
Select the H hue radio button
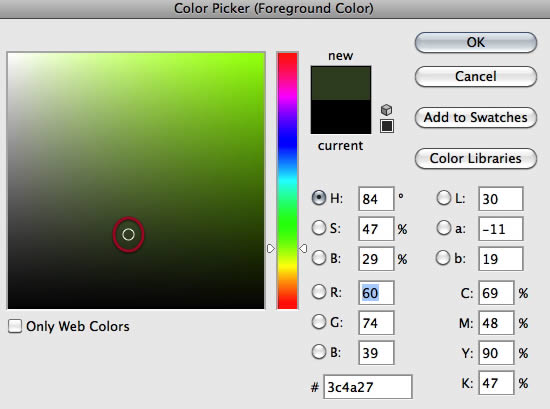[319, 198]
